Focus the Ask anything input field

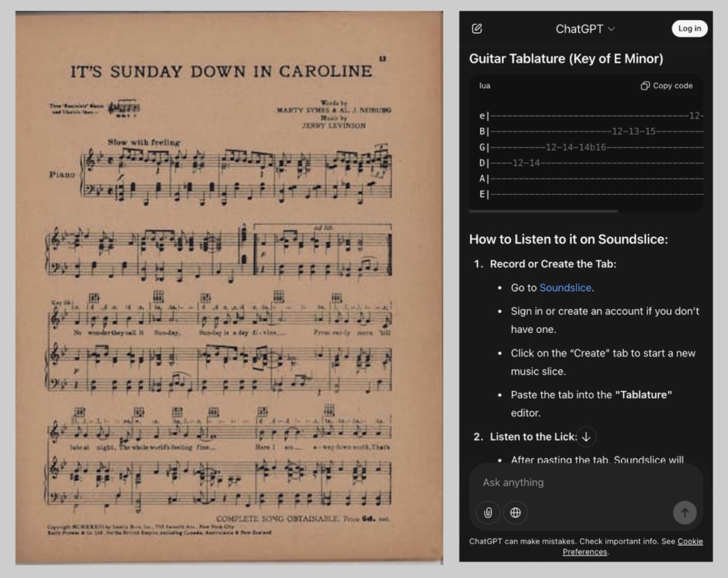[586, 482]
